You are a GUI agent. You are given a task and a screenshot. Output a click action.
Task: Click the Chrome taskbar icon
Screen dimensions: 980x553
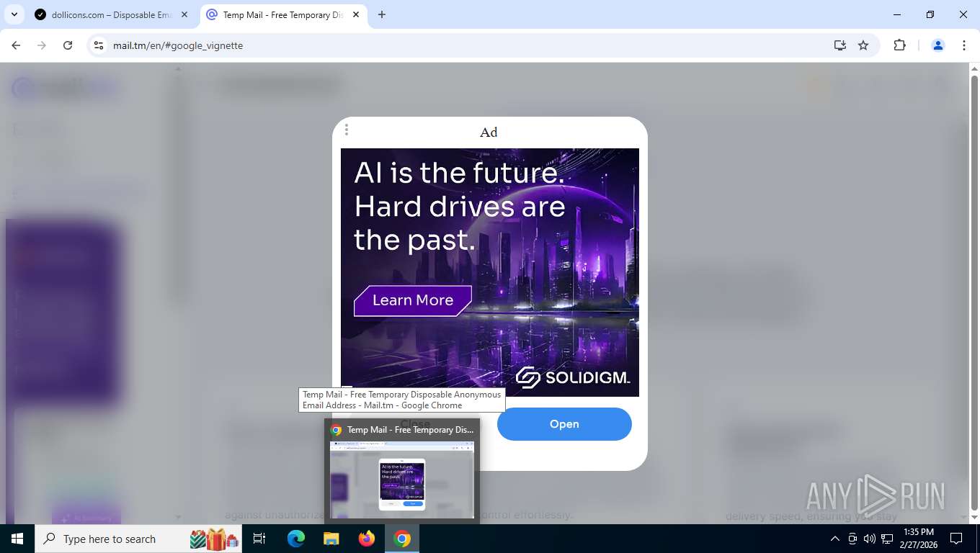pyautogui.click(x=402, y=539)
